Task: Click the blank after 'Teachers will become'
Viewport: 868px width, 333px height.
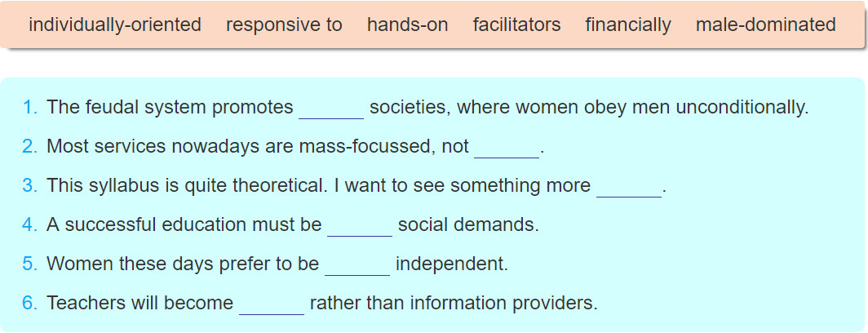Action: click(x=272, y=304)
